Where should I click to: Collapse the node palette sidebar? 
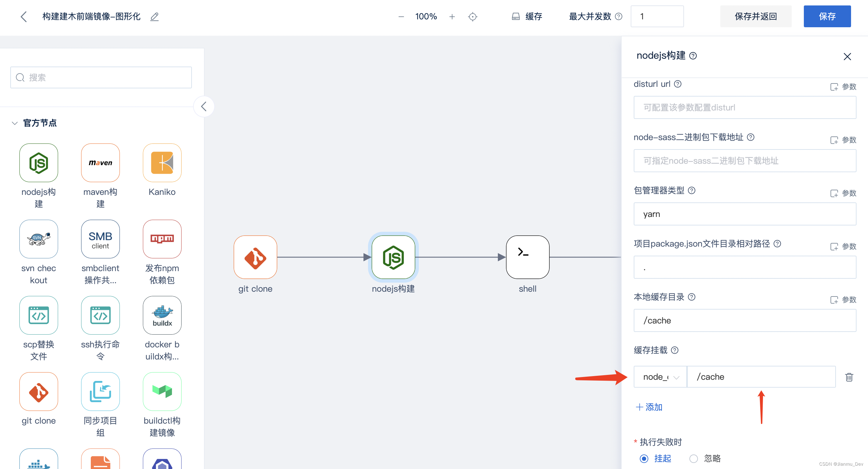tap(203, 107)
